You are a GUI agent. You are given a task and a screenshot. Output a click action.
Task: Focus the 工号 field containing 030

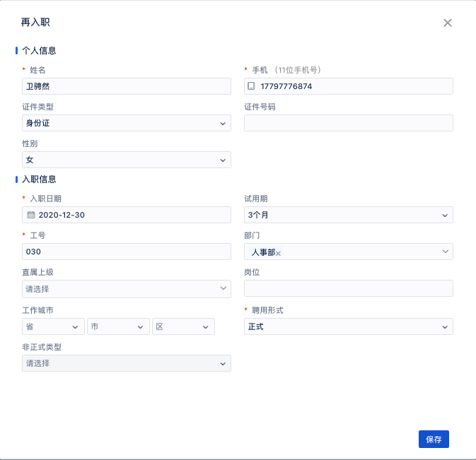(x=127, y=252)
